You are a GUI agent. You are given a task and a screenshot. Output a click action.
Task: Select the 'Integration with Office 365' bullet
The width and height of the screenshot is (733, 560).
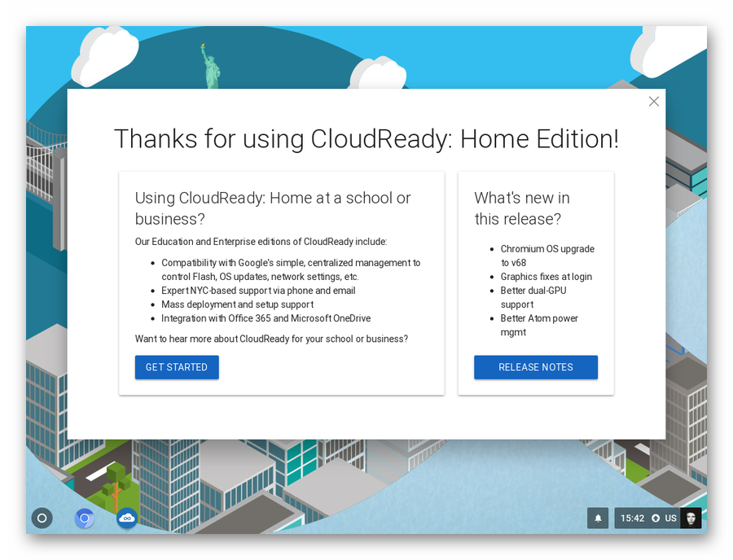266,318
